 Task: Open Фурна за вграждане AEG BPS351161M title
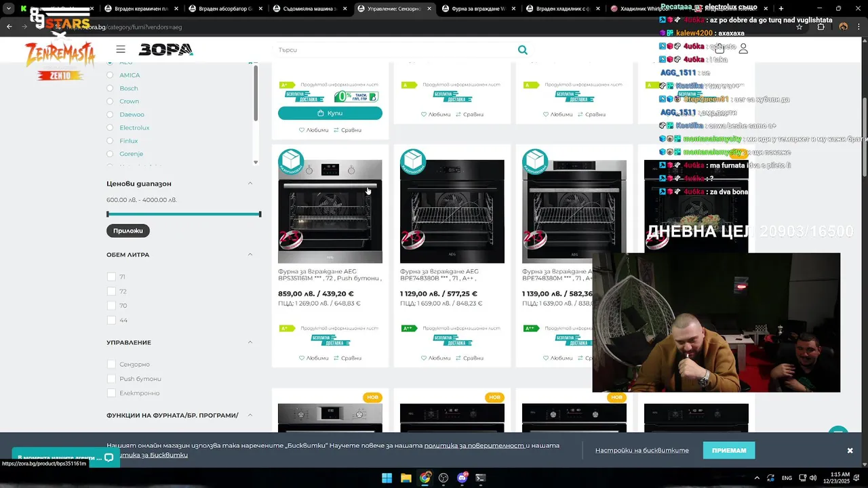[x=330, y=274]
